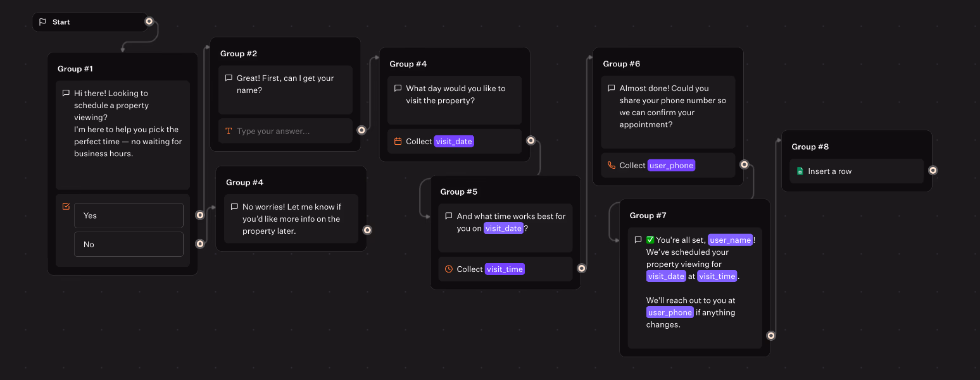Click the user_name variable tag in Group #7

point(730,240)
